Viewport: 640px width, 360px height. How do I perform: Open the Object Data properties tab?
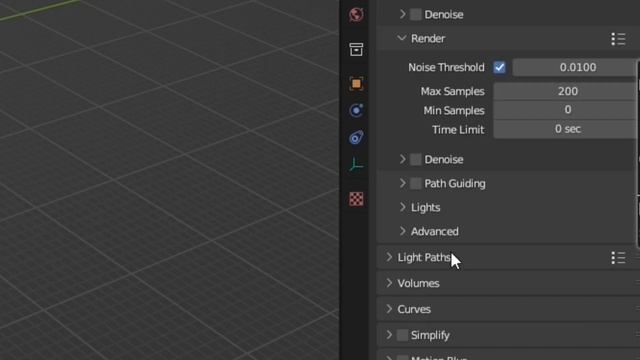coord(356,164)
